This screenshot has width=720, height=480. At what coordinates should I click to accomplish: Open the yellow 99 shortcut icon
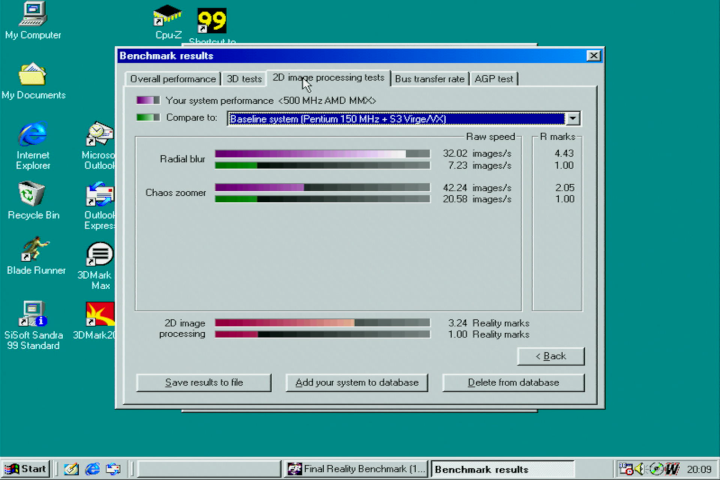(x=212, y=21)
